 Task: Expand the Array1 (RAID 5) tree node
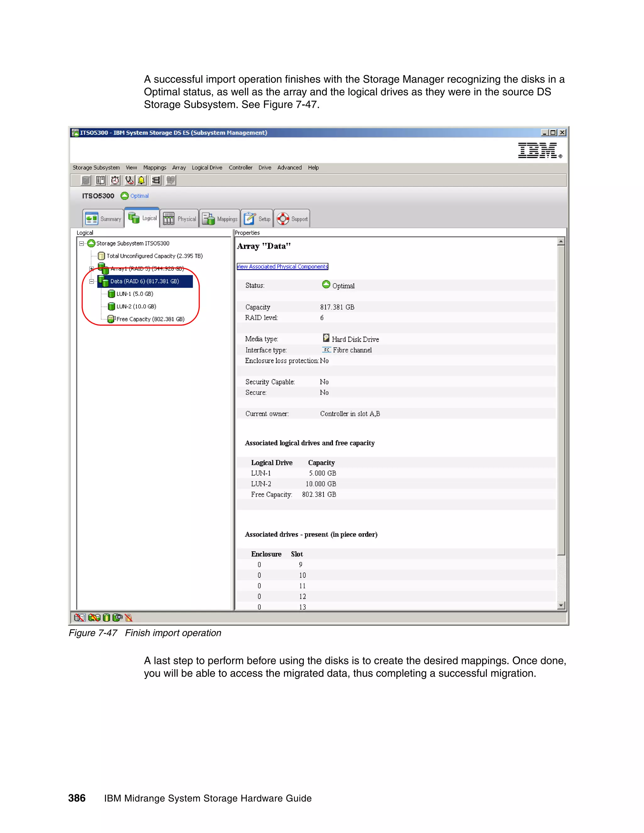coord(92,268)
